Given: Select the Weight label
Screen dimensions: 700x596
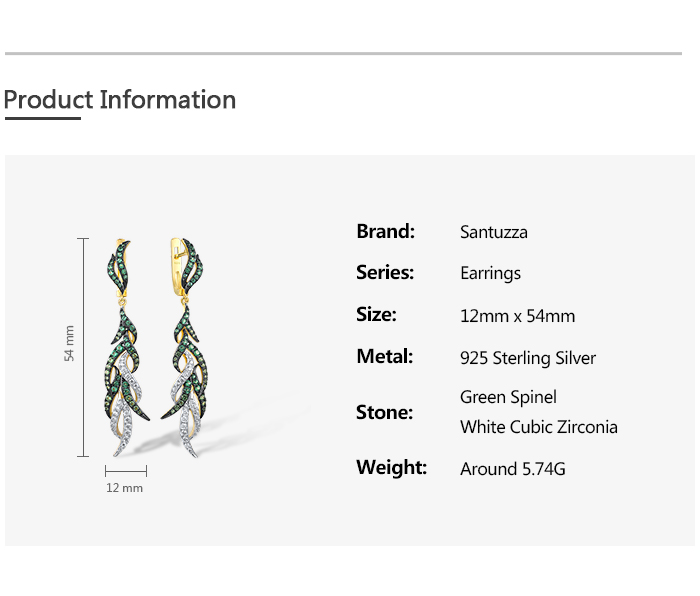Looking at the screenshot, I should pyautogui.click(x=391, y=467).
